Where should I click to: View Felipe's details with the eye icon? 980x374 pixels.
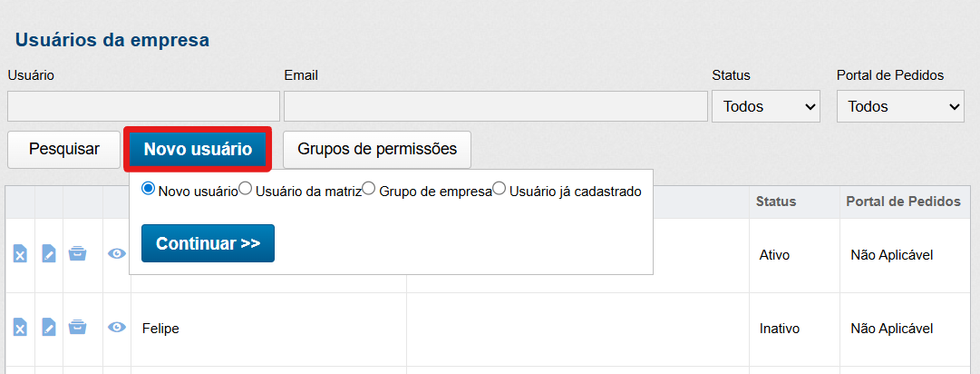(x=117, y=328)
